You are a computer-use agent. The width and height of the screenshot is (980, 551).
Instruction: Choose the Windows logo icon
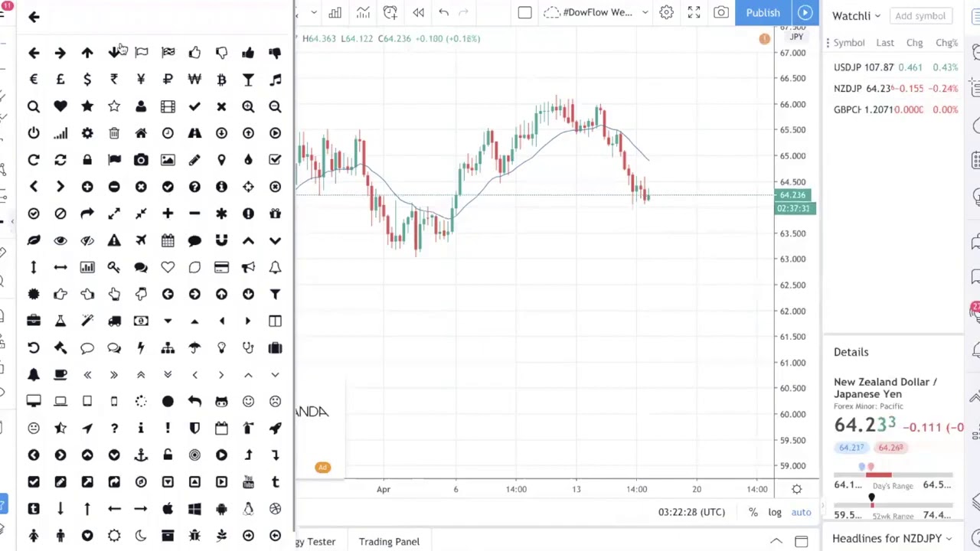(194, 508)
